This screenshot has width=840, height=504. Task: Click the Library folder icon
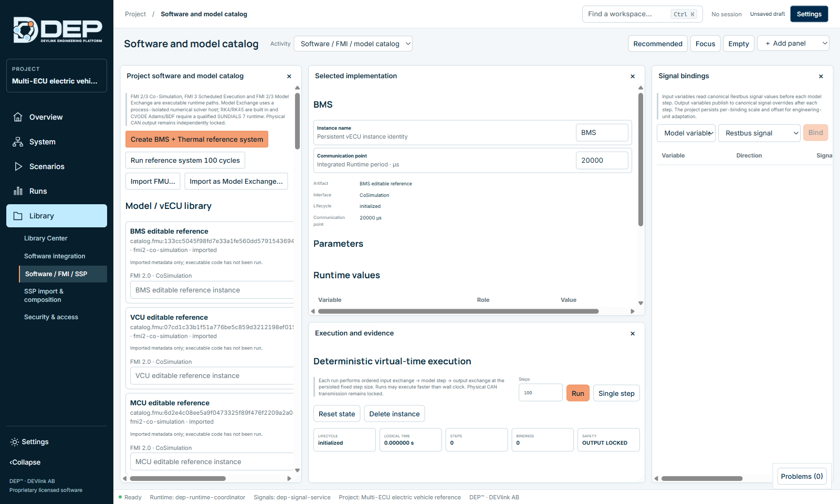click(x=18, y=216)
